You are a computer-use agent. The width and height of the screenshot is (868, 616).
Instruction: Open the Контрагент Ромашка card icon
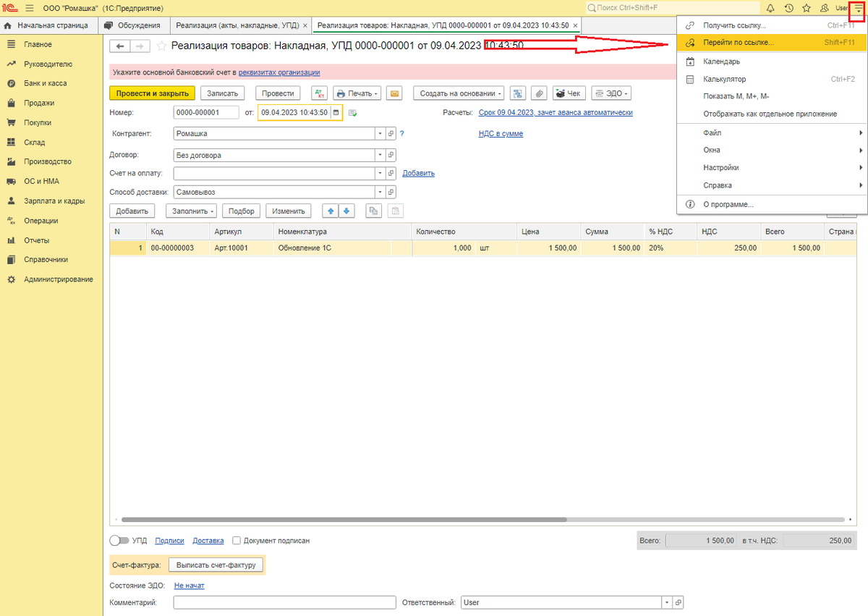pyautogui.click(x=391, y=134)
